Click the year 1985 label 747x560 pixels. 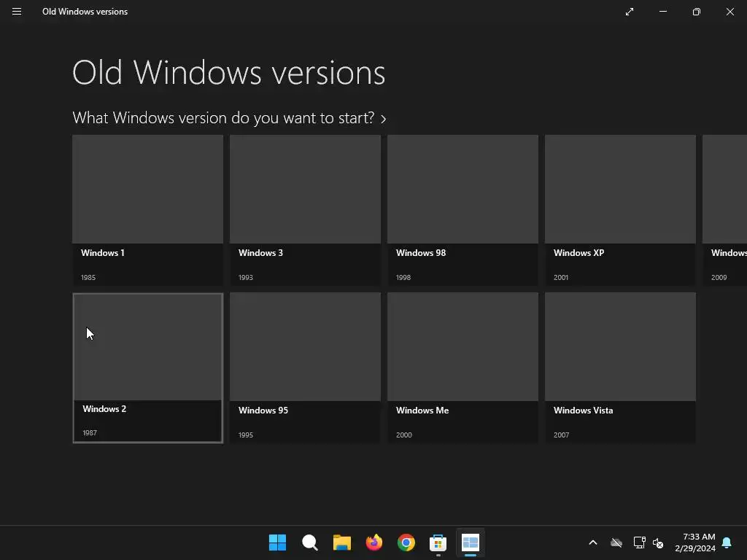(88, 277)
